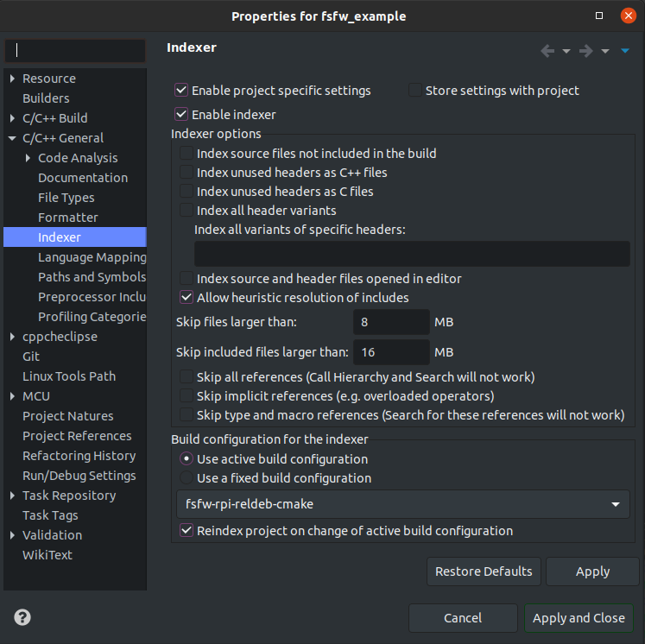Enable Store settings with project
Image resolution: width=645 pixels, height=644 pixels.
point(415,90)
